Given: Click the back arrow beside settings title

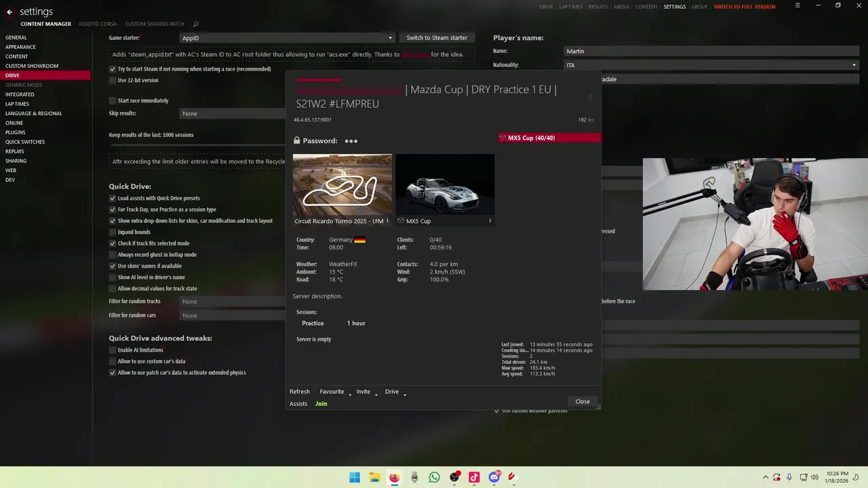Looking at the screenshot, I should [9, 12].
